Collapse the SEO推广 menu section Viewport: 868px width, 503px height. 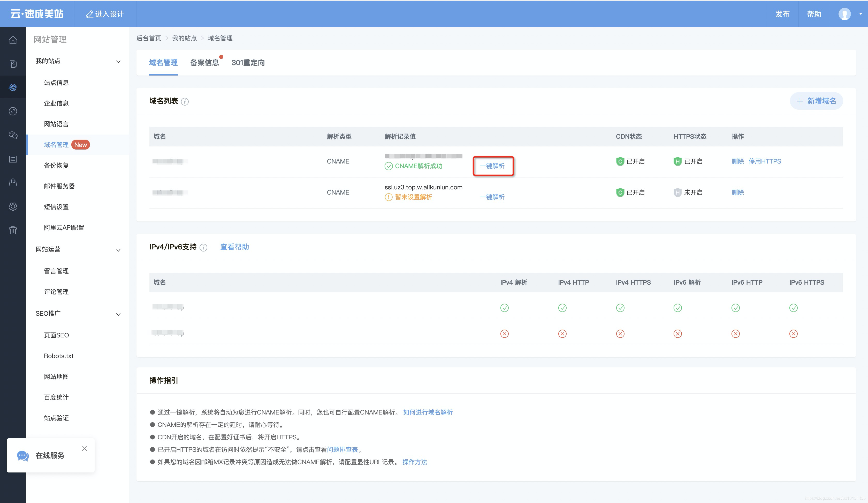118,314
